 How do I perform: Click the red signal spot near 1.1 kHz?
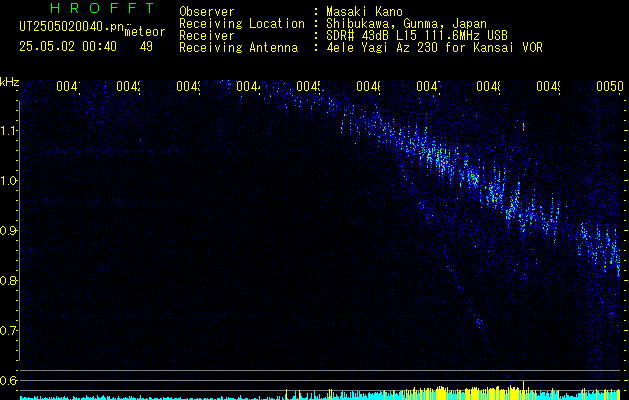coord(523,127)
